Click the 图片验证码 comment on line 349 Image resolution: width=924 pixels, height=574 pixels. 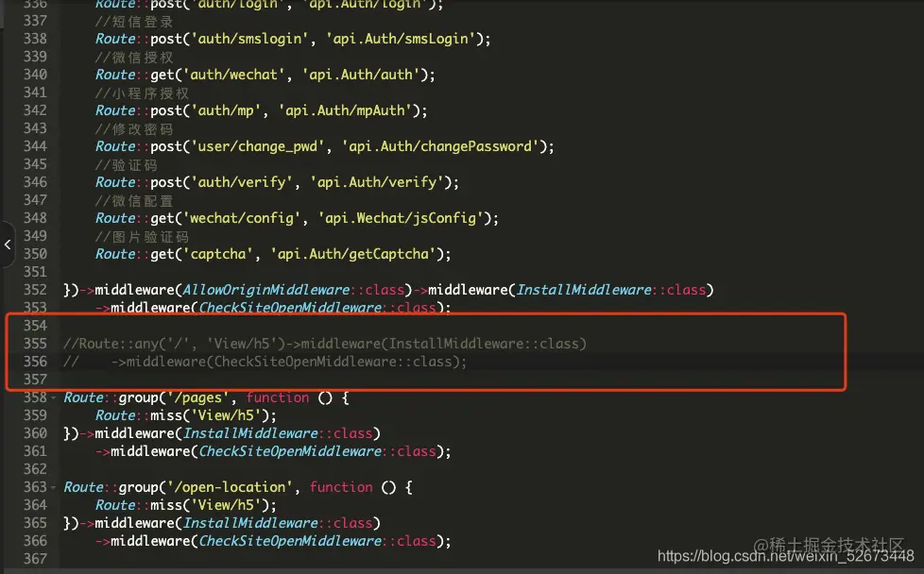click(x=142, y=237)
